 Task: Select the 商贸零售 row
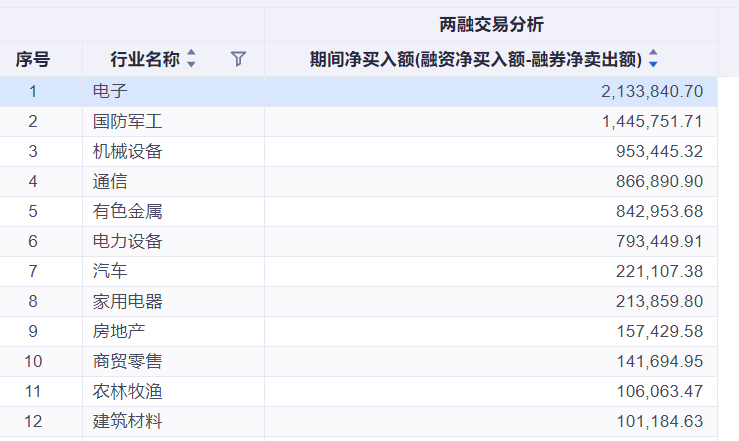pyautogui.click(x=359, y=362)
